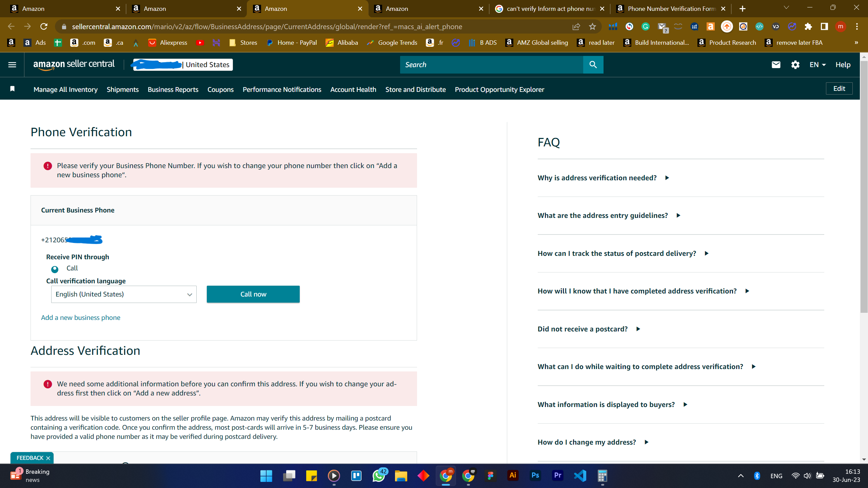868x488 pixels.
Task: Open the YouTube bookmark icon
Action: pyautogui.click(x=200, y=43)
